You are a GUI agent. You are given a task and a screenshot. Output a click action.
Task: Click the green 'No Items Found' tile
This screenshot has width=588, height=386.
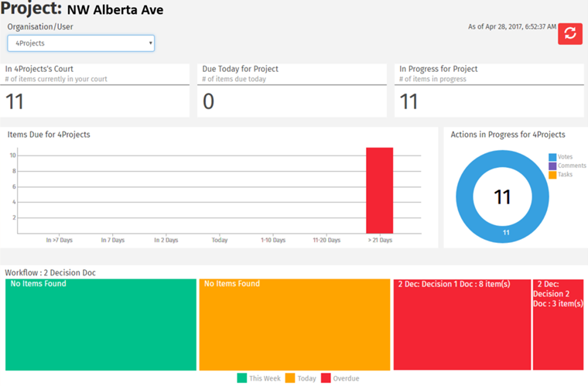(x=101, y=325)
